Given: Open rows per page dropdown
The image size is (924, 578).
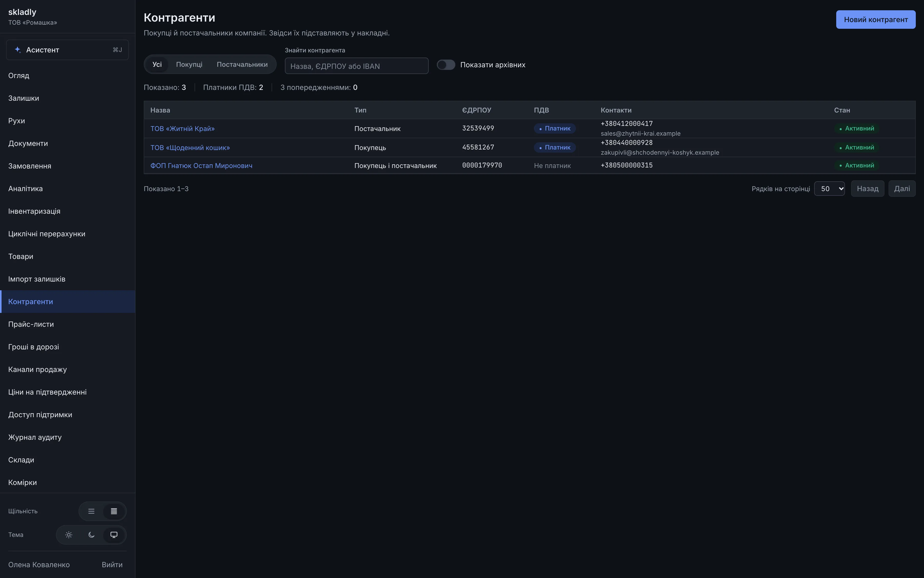Looking at the screenshot, I should click(829, 189).
